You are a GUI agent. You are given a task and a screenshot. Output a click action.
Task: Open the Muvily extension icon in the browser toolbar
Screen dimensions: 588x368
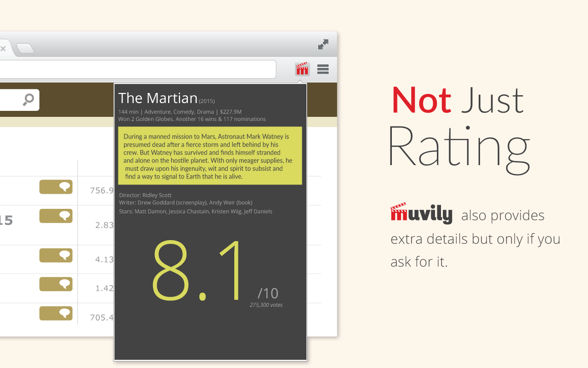pos(302,69)
